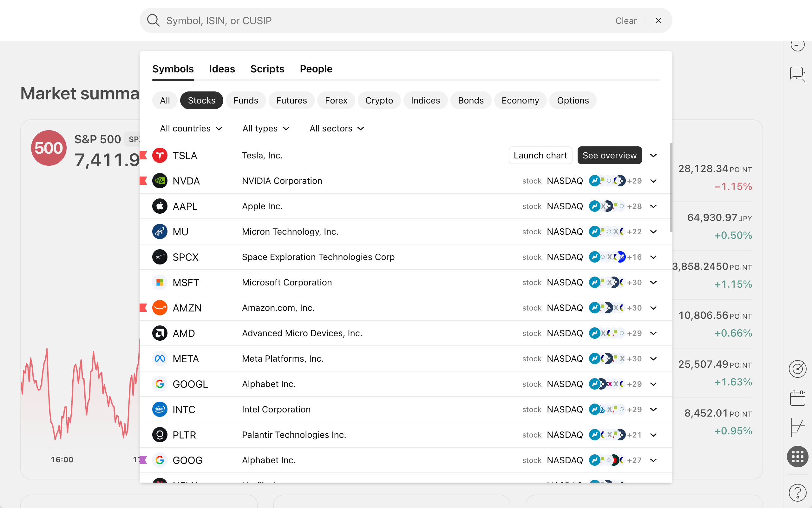Viewport: 812px width, 508px height.
Task: Click the red flag beside AMZN
Action: click(143, 308)
